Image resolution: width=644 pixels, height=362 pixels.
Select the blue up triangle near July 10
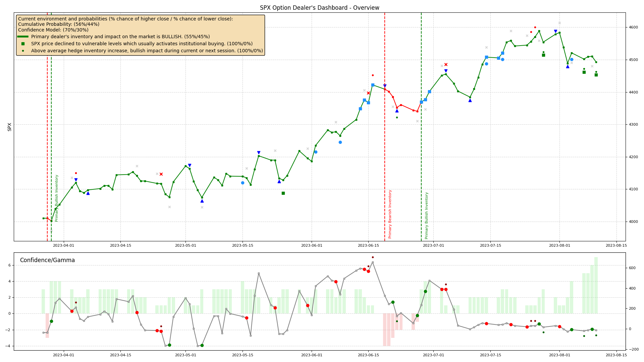coord(470,100)
